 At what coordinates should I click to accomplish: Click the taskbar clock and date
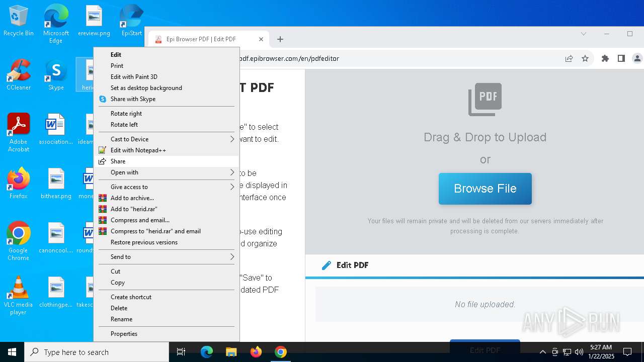tap(601, 352)
